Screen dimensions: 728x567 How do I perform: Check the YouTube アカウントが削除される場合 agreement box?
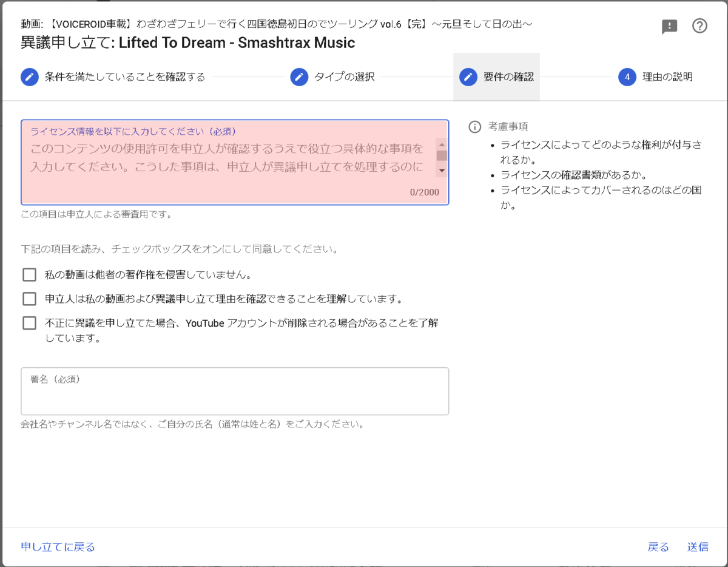[29, 323]
